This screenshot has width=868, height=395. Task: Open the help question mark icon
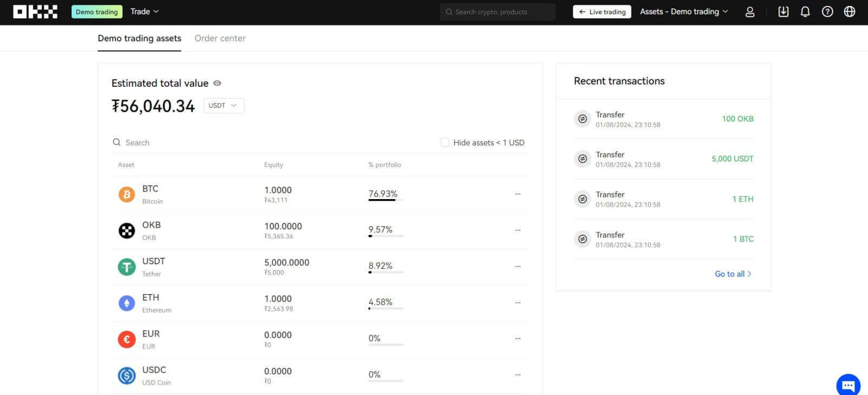[x=827, y=12]
